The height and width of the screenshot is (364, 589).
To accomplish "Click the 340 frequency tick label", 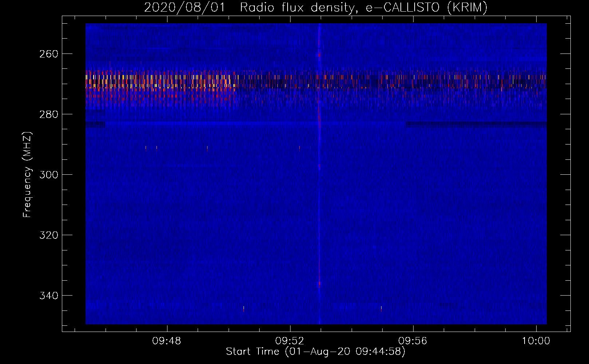I will [x=49, y=296].
